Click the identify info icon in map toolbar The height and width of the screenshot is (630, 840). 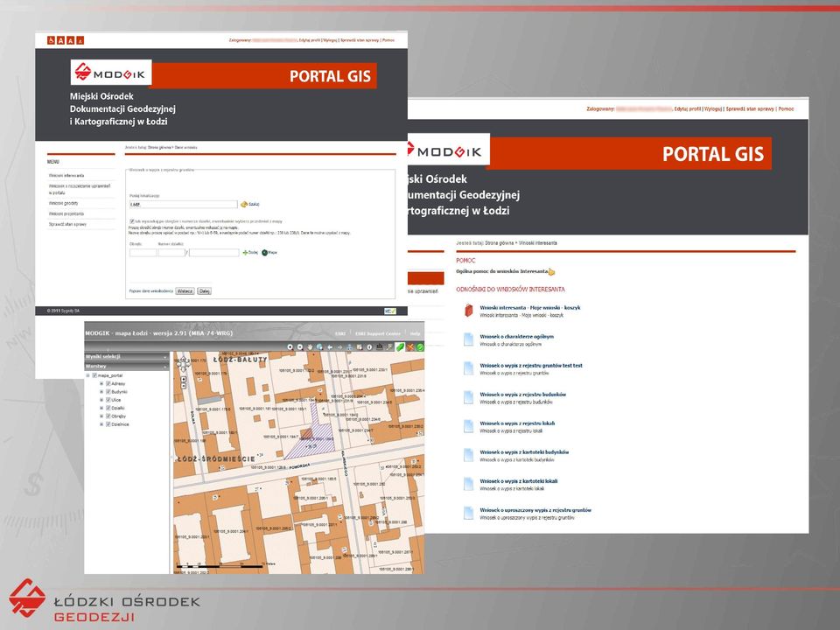point(369,347)
